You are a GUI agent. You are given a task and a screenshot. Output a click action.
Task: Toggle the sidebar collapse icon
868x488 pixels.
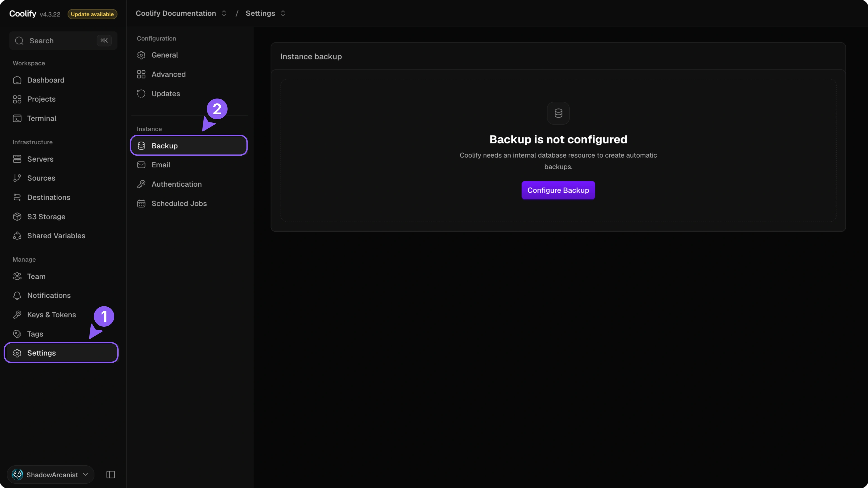click(111, 474)
